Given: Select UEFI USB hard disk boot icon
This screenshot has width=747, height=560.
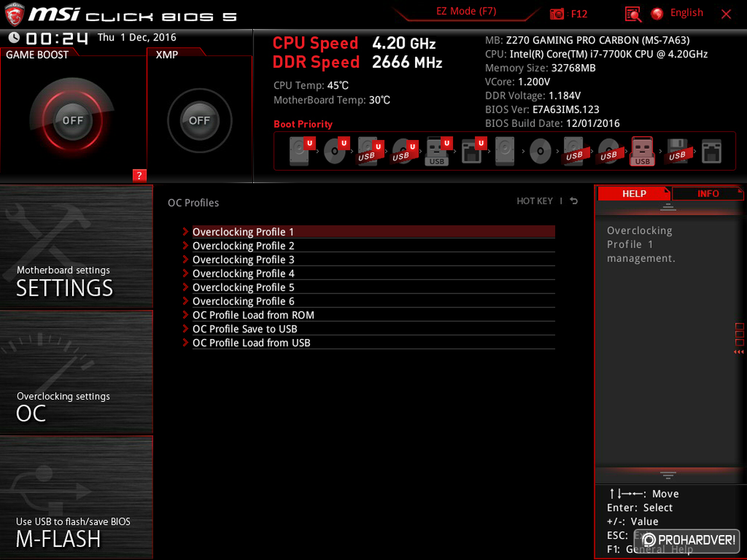Looking at the screenshot, I should [369, 151].
